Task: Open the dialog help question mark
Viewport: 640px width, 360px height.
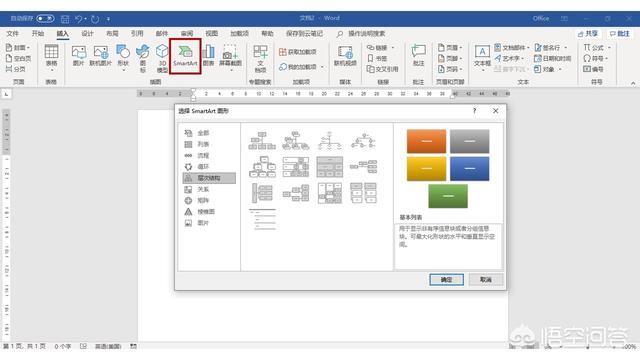Action: (474, 111)
